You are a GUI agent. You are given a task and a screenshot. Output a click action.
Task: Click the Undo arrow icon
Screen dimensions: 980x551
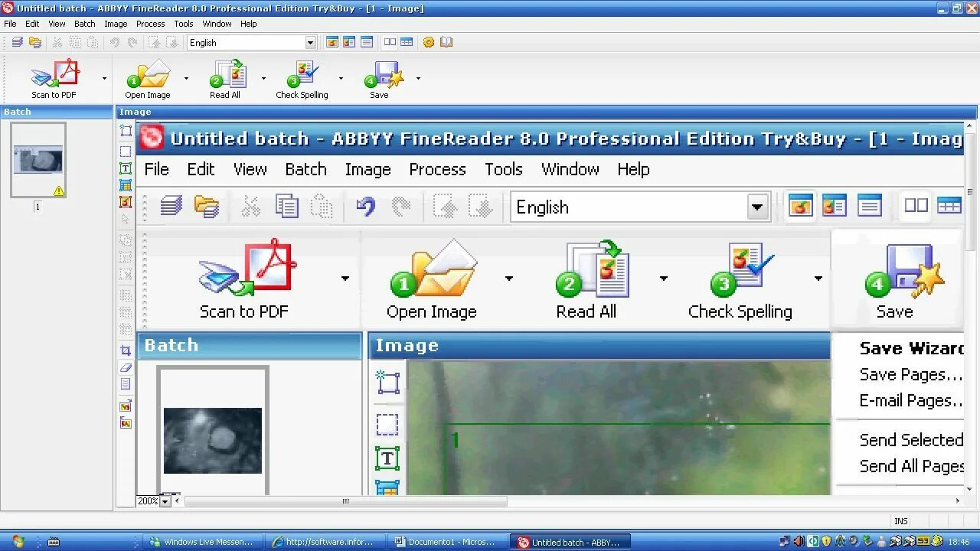point(114,43)
